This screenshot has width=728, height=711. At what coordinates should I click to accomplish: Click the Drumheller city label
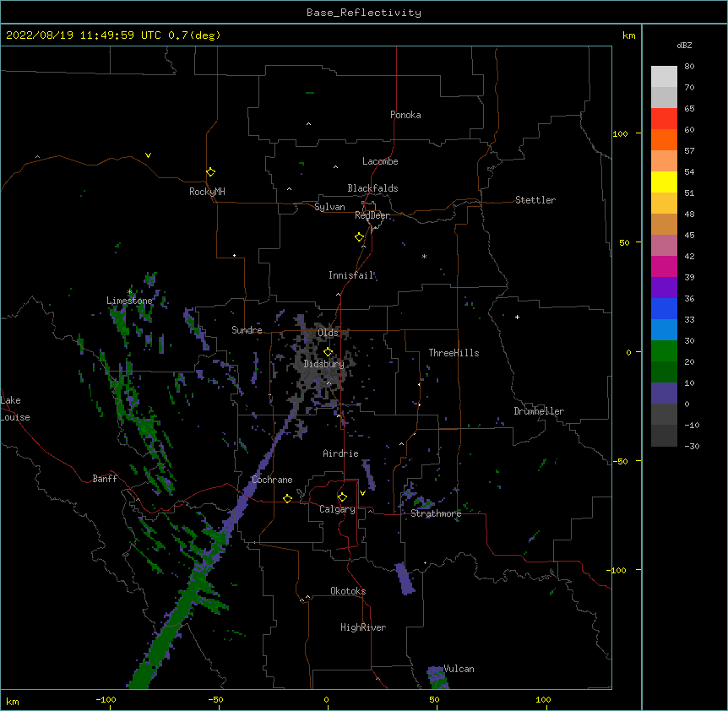point(539,411)
